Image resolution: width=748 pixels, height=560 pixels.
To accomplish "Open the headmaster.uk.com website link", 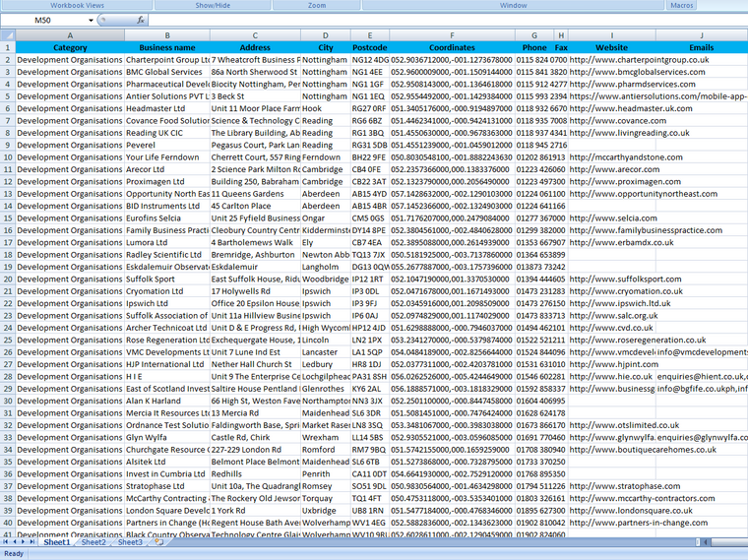I will pyautogui.click(x=631, y=109).
